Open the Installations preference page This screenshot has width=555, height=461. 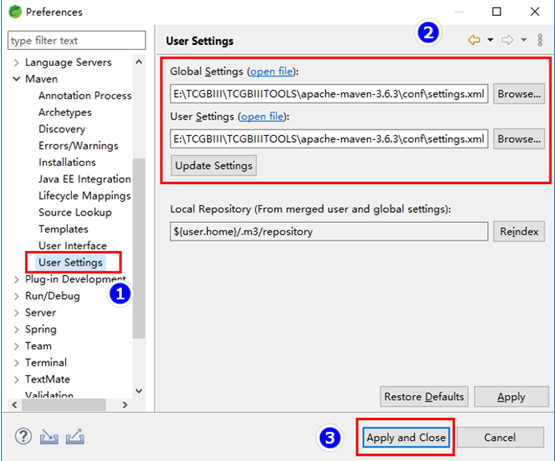click(x=67, y=162)
